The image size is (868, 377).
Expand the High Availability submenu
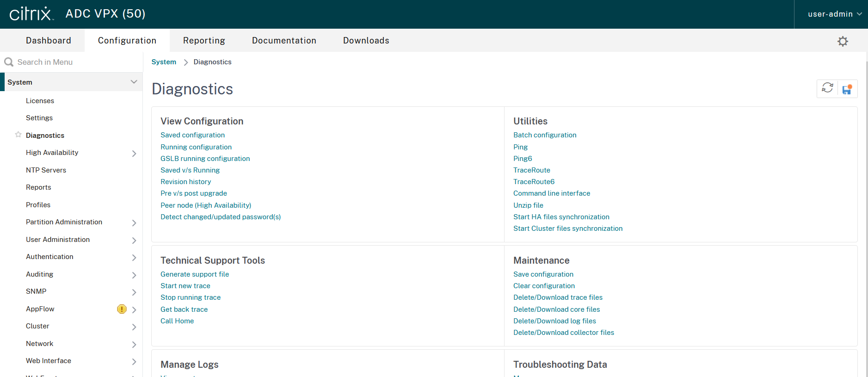click(134, 153)
